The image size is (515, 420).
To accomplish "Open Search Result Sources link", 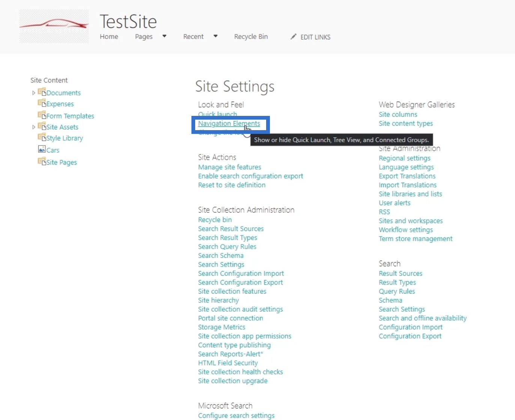I will pos(231,229).
